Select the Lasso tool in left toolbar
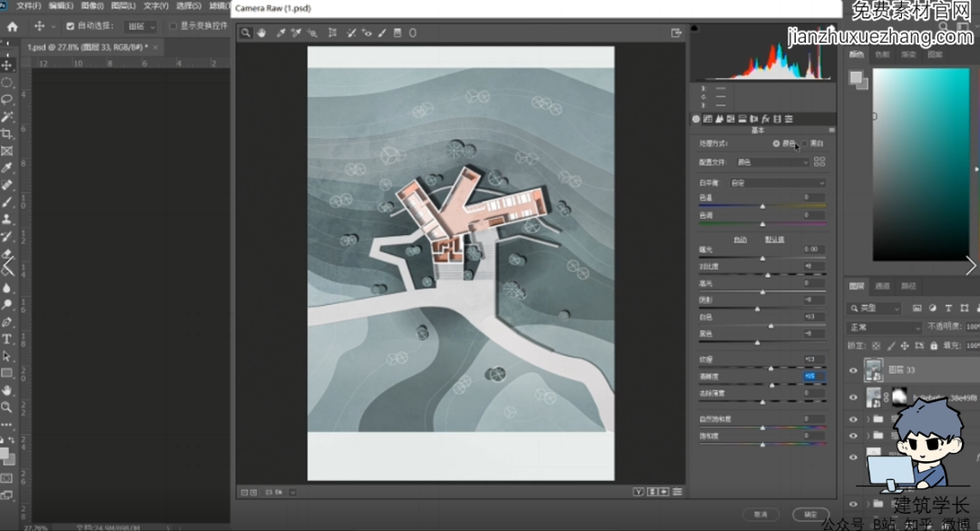Screen dimensions: 980x531 (x=7, y=99)
